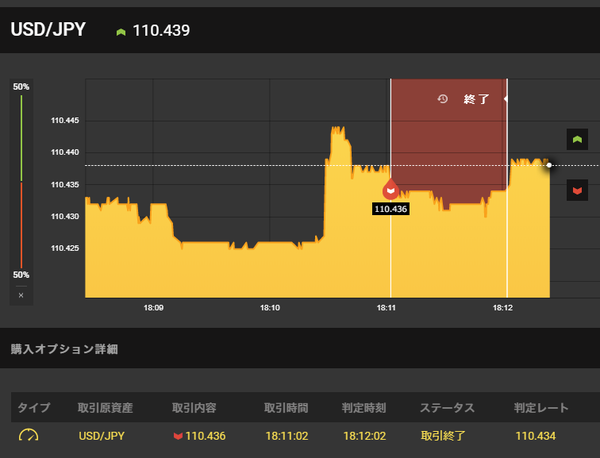600x458 pixels.
Task: Click the current price dot on dotted line
Action: [549, 165]
